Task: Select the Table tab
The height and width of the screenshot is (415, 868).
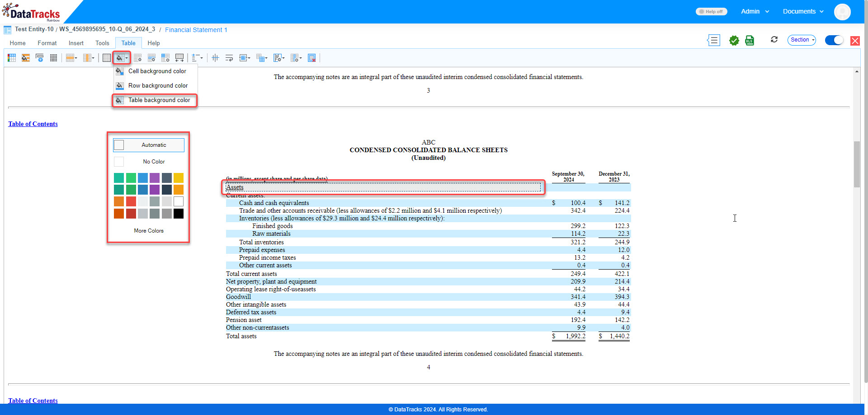Action: (128, 43)
